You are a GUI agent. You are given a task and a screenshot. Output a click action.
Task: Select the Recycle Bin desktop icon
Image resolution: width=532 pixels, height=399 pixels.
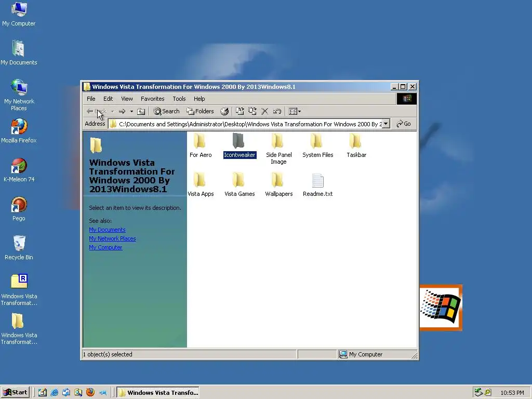tap(19, 248)
